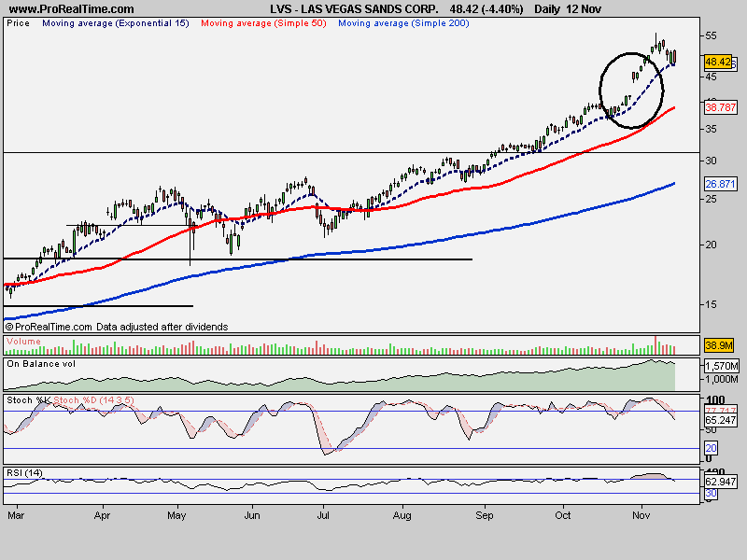Viewport: 747px width, 560px height.
Task: Click the Apr date axis label
Action: (102, 516)
